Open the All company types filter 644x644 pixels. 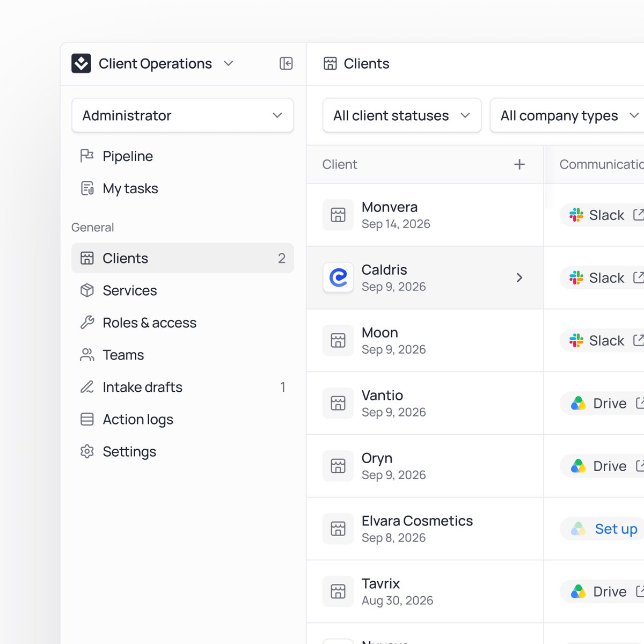coord(567,115)
